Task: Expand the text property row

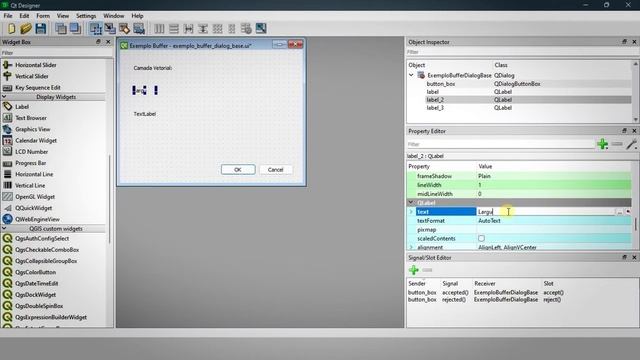Action: pos(411,211)
